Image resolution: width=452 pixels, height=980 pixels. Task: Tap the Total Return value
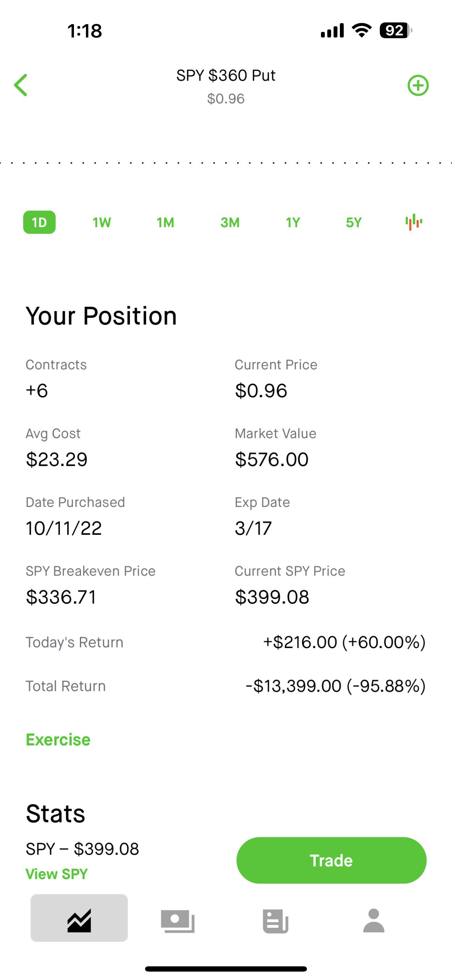pyautogui.click(x=335, y=686)
